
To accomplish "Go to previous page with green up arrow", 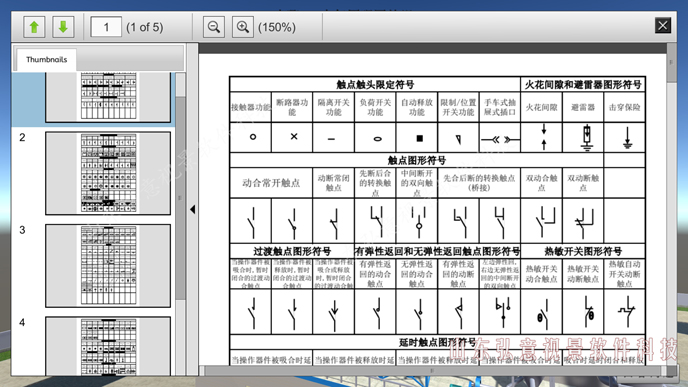I will point(34,27).
